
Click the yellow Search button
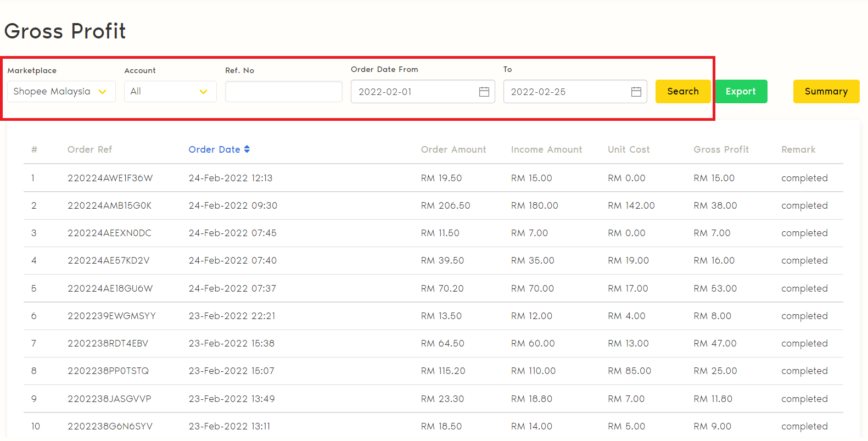[683, 92]
